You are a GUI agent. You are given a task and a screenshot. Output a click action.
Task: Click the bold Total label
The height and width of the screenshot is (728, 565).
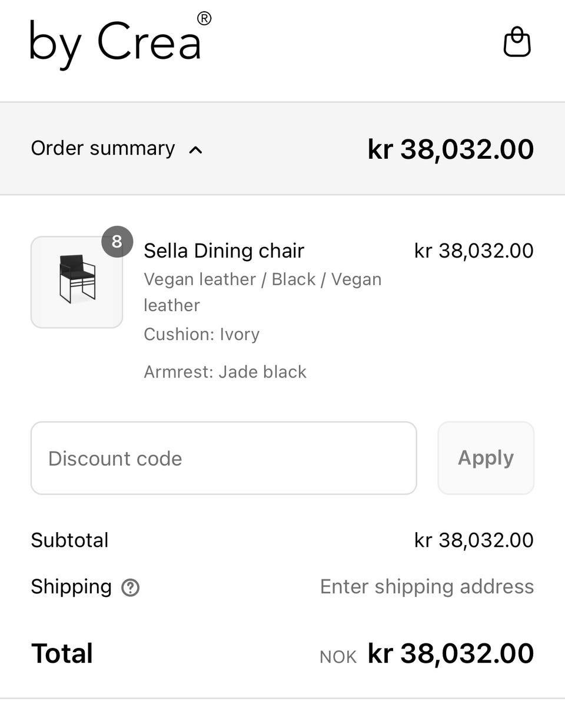(62, 653)
